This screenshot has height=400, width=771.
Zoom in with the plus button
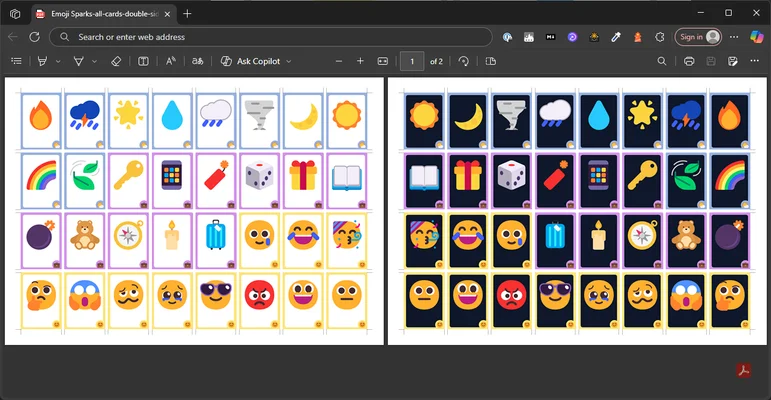pos(360,61)
